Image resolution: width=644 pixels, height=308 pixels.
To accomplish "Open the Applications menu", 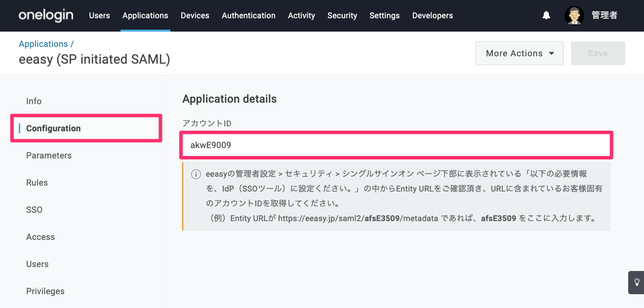I will [x=145, y=15].
